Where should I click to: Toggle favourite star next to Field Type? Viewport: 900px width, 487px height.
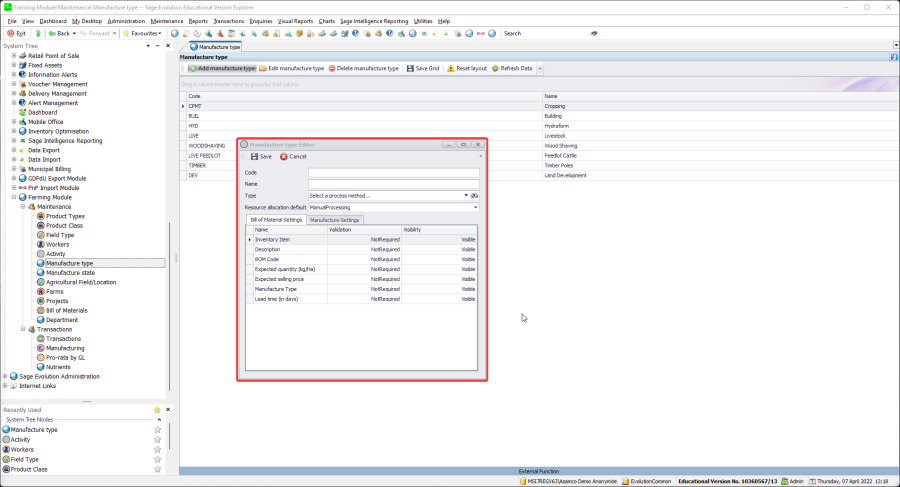pyautogui.click(x=157, y=459)
